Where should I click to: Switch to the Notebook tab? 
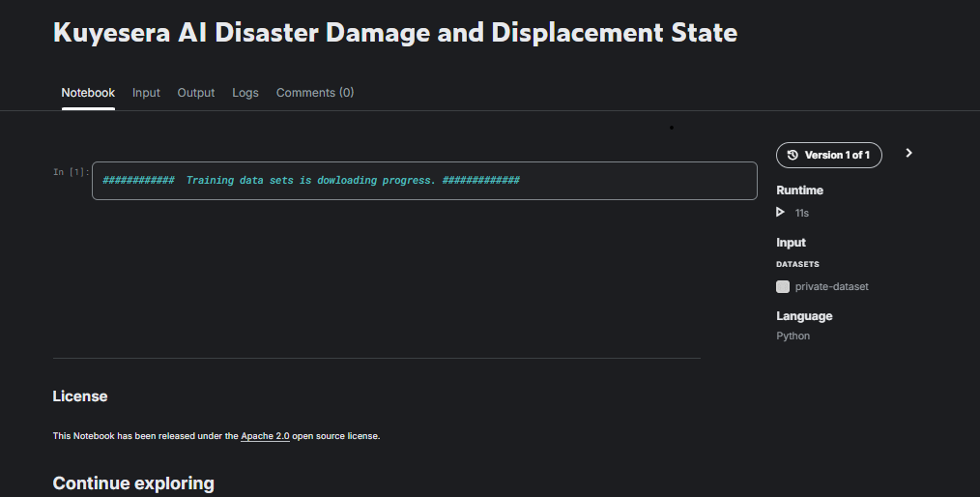click(x=88, y=93)
